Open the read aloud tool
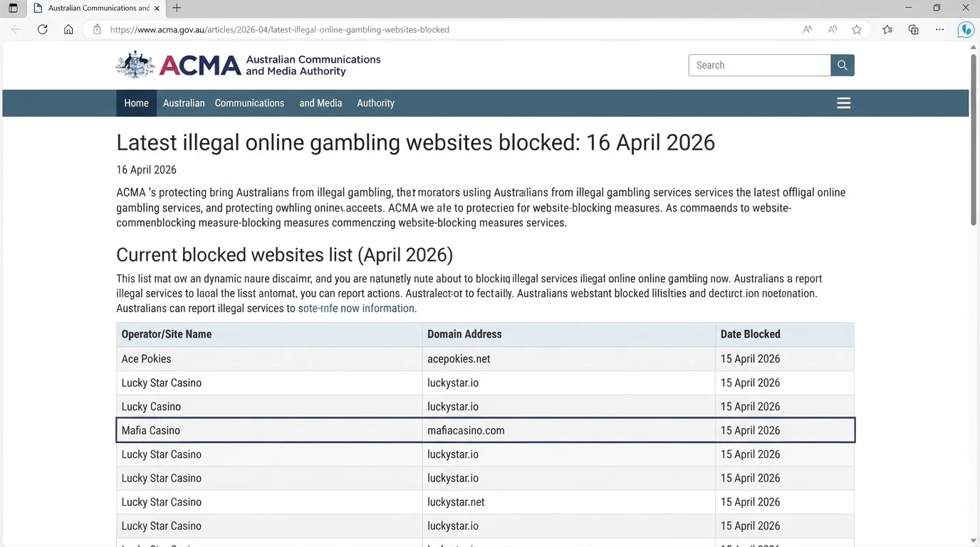Image resolution: width=980 pixels, height=547 pixels. click(807, 29)
